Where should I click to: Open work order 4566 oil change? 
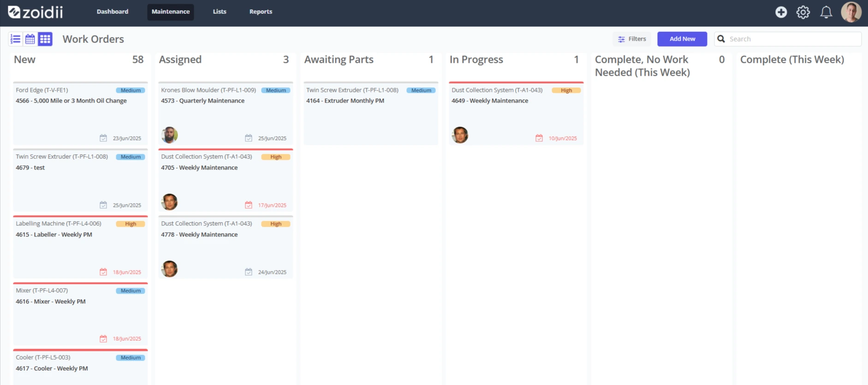point(71,101)
